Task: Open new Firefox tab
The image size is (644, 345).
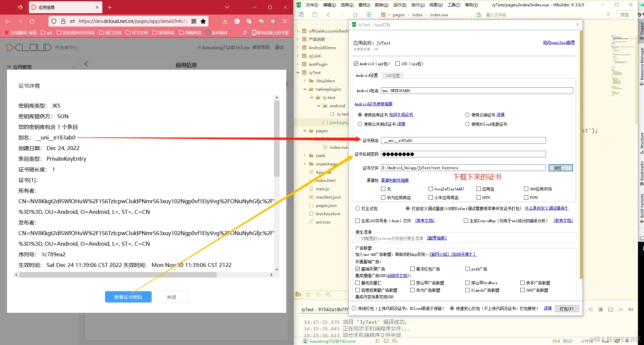Action: tap(110, 7)
